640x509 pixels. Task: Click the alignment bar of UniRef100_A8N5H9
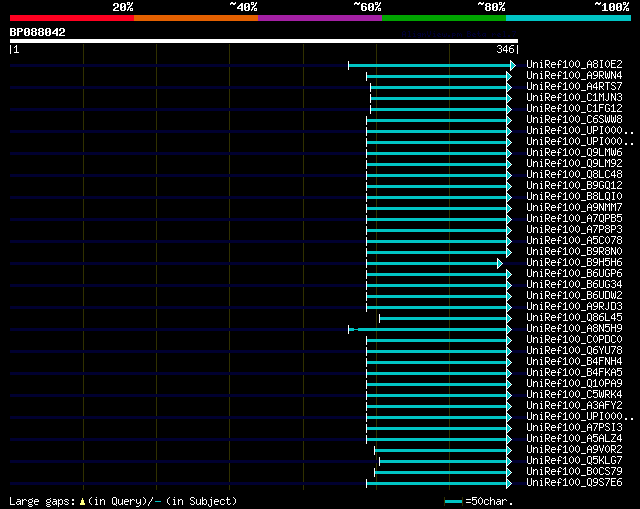pyautogui.click(x=430, y=330)
